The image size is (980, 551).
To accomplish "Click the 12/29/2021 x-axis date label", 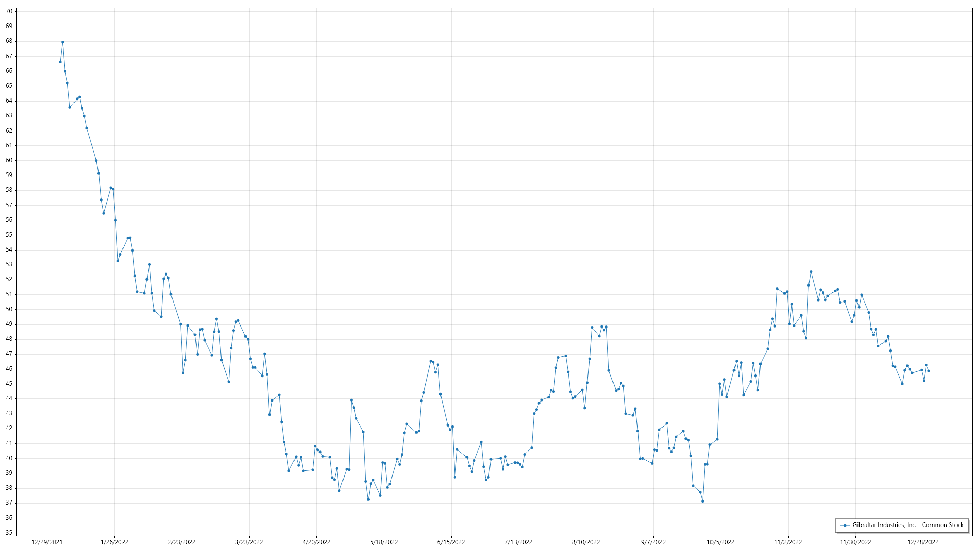I will click(47, 542).
